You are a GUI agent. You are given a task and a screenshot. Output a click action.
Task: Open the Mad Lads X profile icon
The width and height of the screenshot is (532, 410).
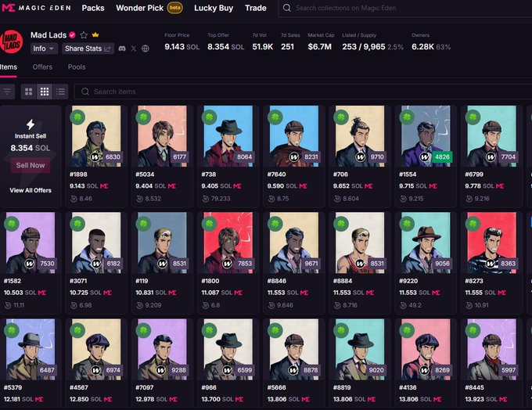click(134, 49)
